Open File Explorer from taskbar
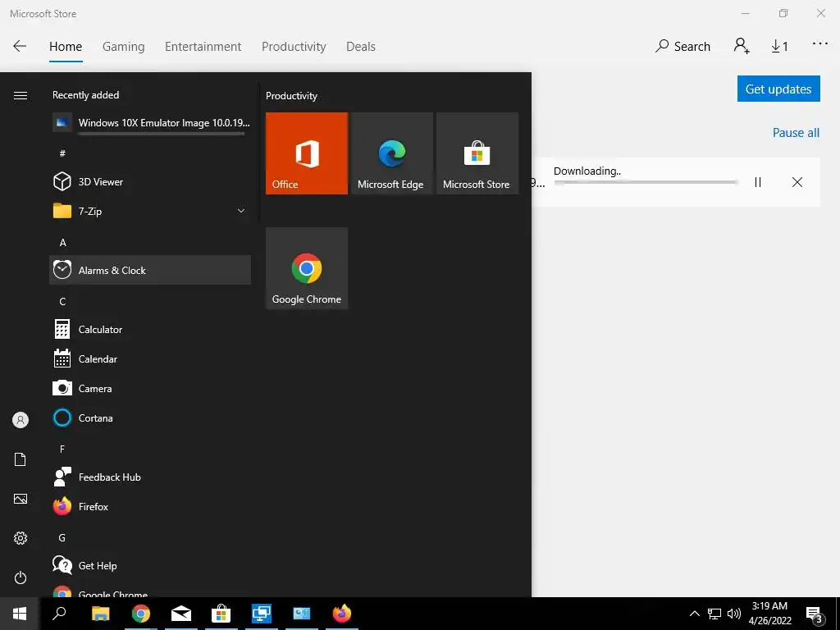Image resolution: width=840 pixels, height=630 pixels. pyautogui.click(x=100, y=614)
